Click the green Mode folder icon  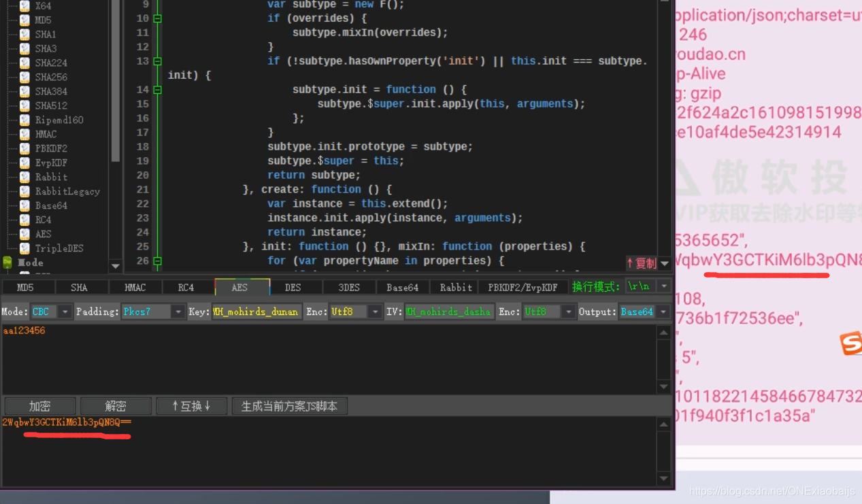point(7,262)
